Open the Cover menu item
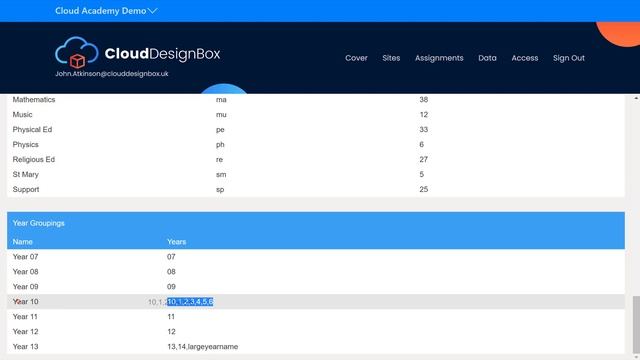This screenshot has height=360, width=640. 356,58
